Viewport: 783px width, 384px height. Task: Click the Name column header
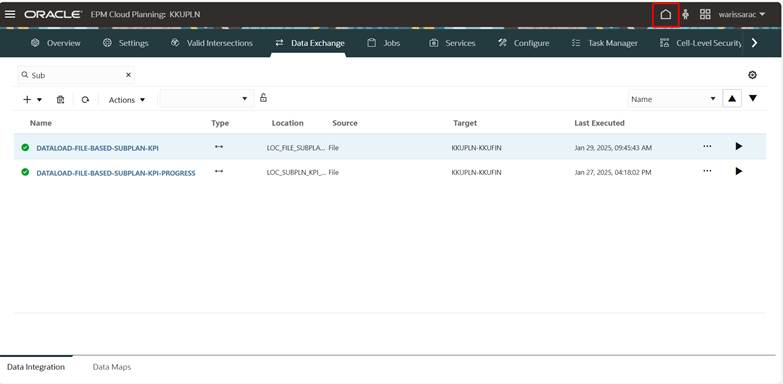pos(40,123)
